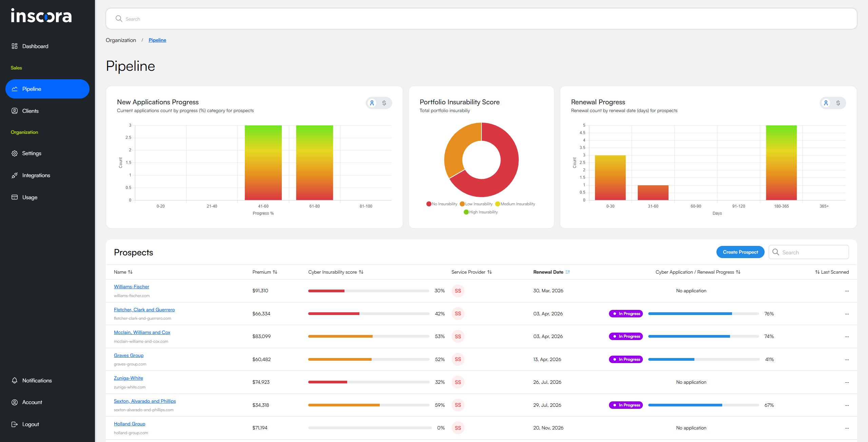View Usage from the sidebar
The height and width of the screenshot is (442, 868).
pos(30,197)
